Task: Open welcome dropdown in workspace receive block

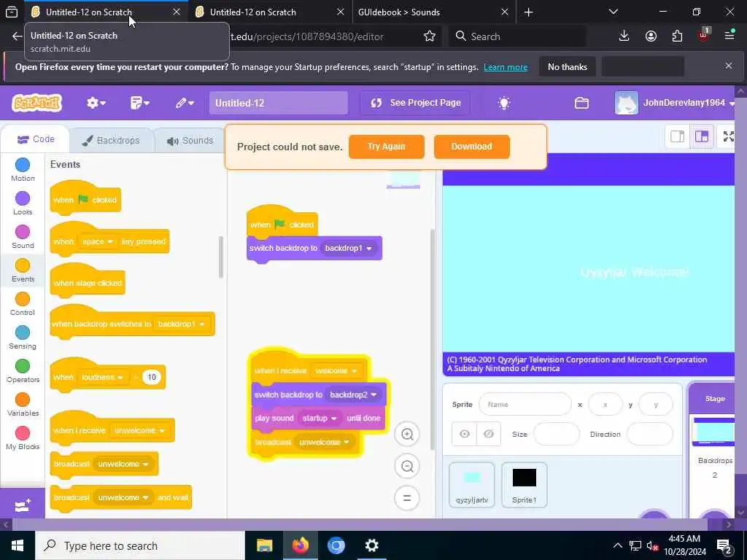Action: coord(336,370)
